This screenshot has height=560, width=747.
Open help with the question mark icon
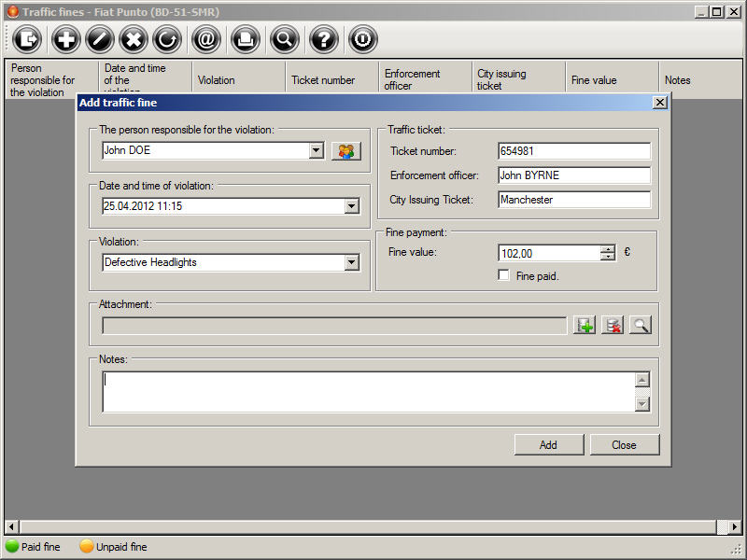pyautogui.click(x=323, y=39)
